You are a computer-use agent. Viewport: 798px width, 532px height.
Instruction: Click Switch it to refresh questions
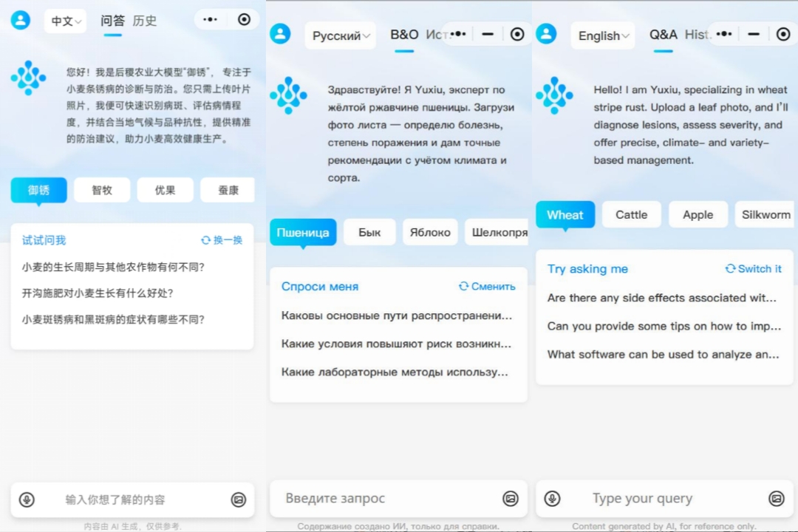(753, 268)
